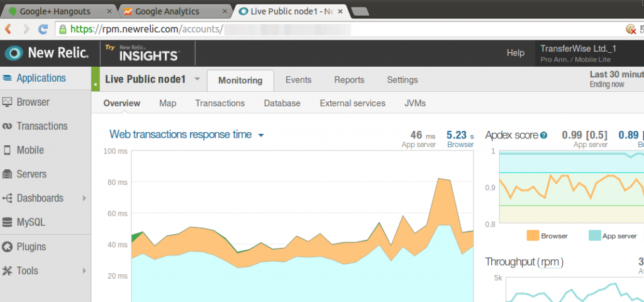Viewport: 644px width, 302px height.
Task: Select the Transactions subtab
Action: click(219, 103)
